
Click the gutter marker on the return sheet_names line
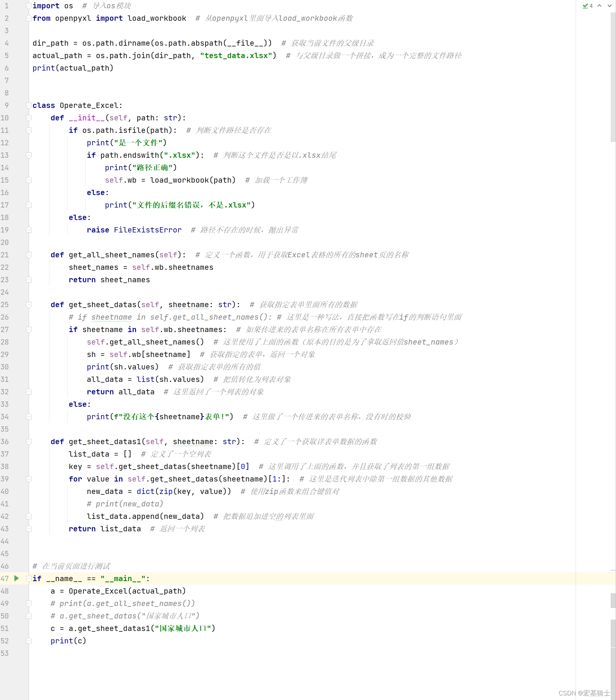(x=29, y=280)
